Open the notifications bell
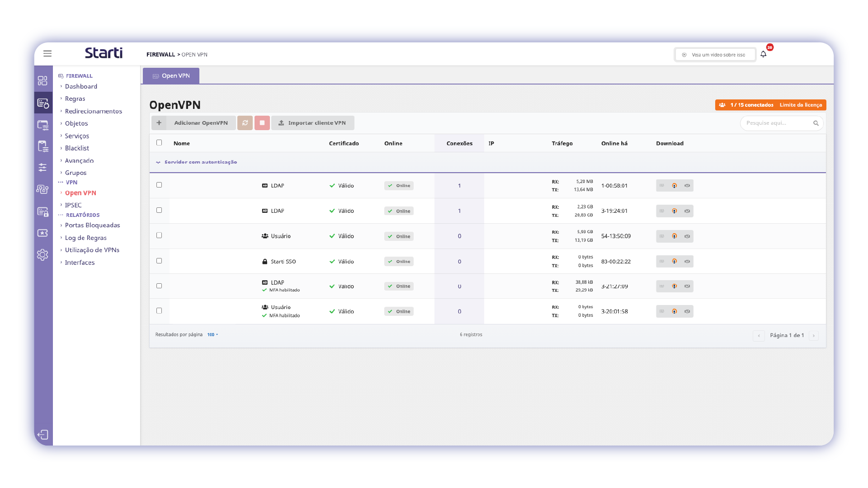The height and width of the screenshot is (488, 868). [763, 54]
